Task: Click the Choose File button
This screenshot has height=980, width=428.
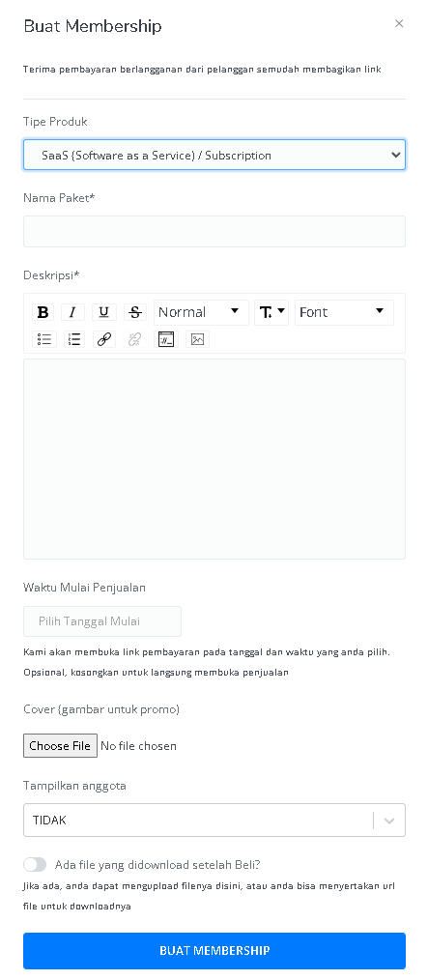Action: pyautogui.click(x=61, y=745)
